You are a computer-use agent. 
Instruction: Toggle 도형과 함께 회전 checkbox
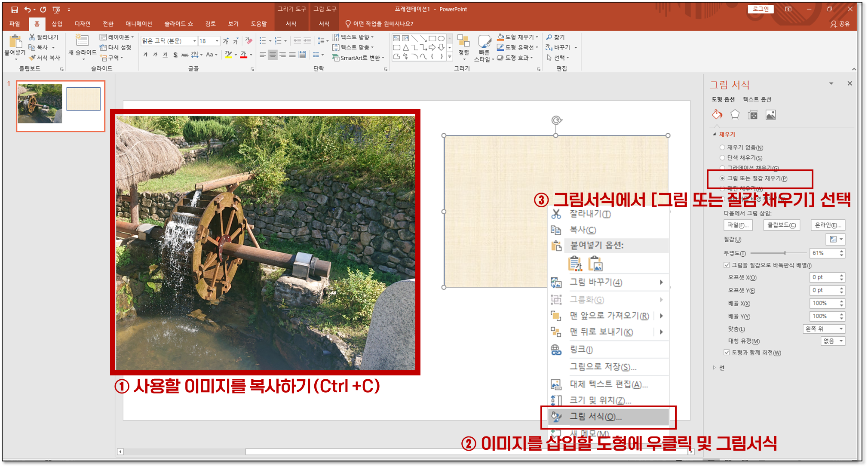727,353
